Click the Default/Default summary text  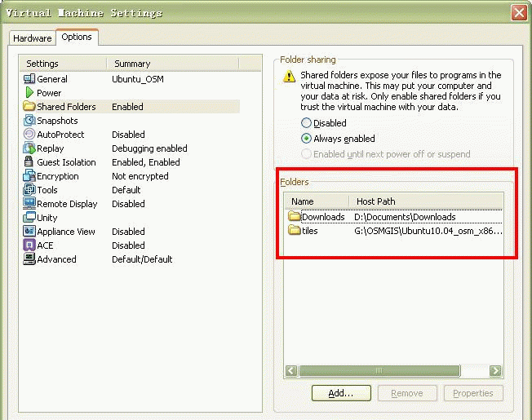pyautogui.click(x=142, y=259)
